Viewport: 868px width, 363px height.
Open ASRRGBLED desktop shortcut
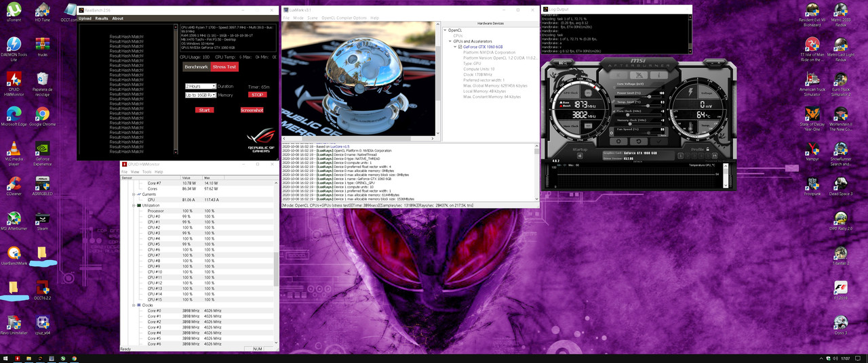(x=42, y=186)
